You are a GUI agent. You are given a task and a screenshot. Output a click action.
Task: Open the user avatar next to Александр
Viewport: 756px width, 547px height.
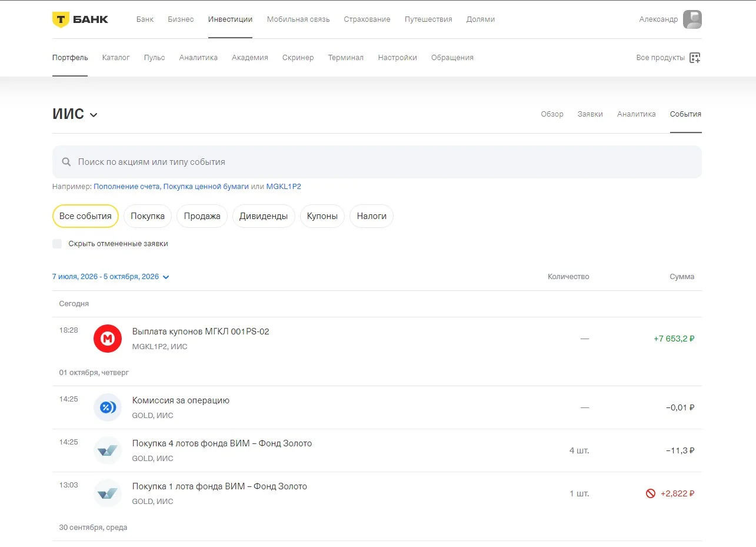point(692,19)
